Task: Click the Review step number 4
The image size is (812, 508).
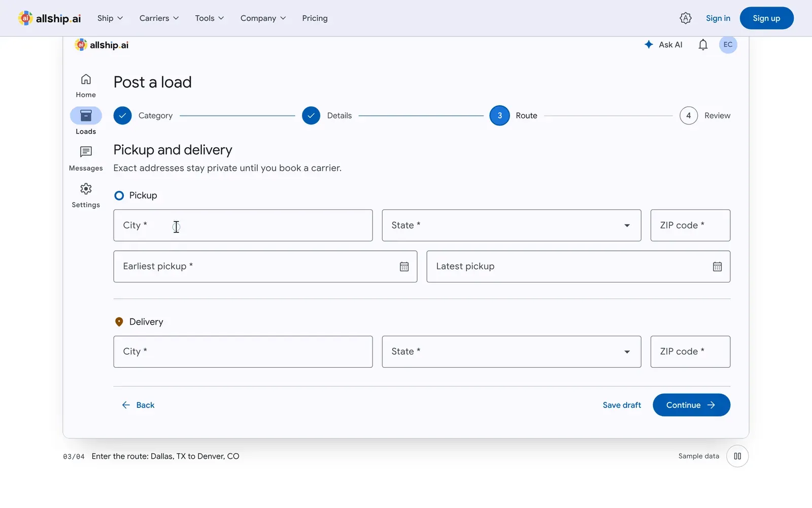Action: click(x=689, y=116)
